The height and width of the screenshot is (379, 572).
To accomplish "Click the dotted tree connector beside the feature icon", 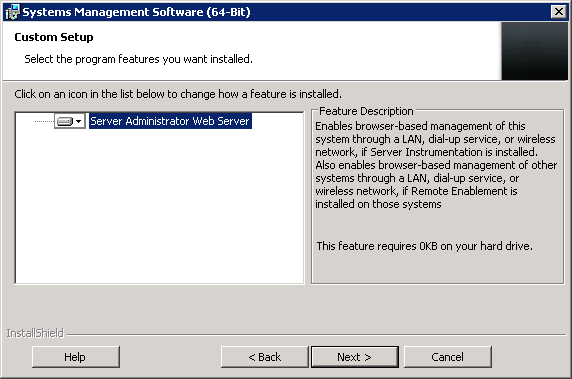I will click(x=44, y=121).
